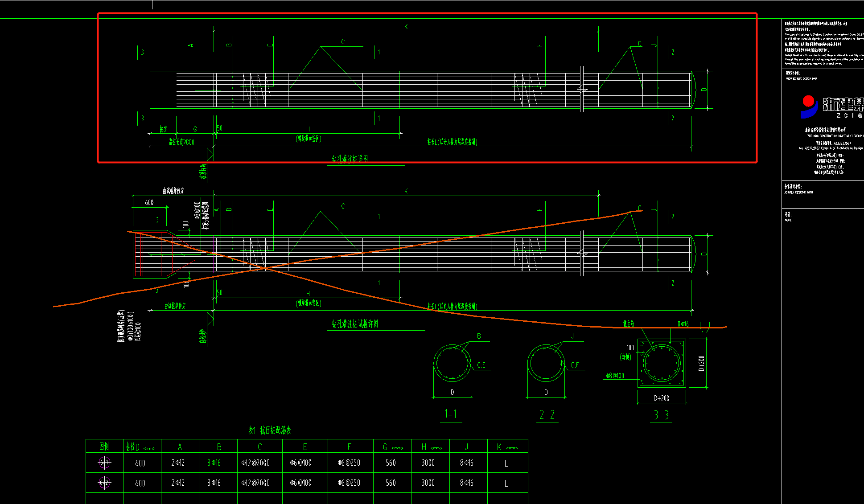Image resolution: width=864 pixels, height=504 pixels.
Task: Click the (螺旋箍加密区) note in the lower drawing
Action: (308, 303)
